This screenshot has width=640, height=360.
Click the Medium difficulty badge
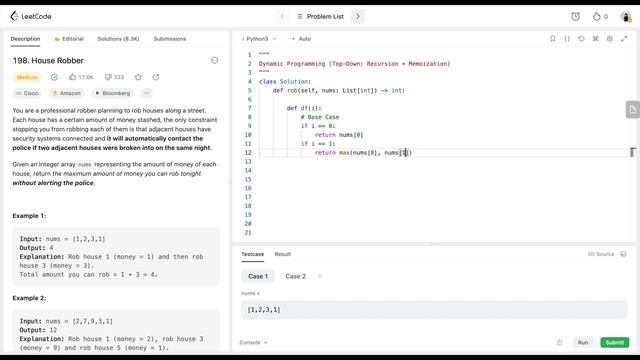click(27, 77)
